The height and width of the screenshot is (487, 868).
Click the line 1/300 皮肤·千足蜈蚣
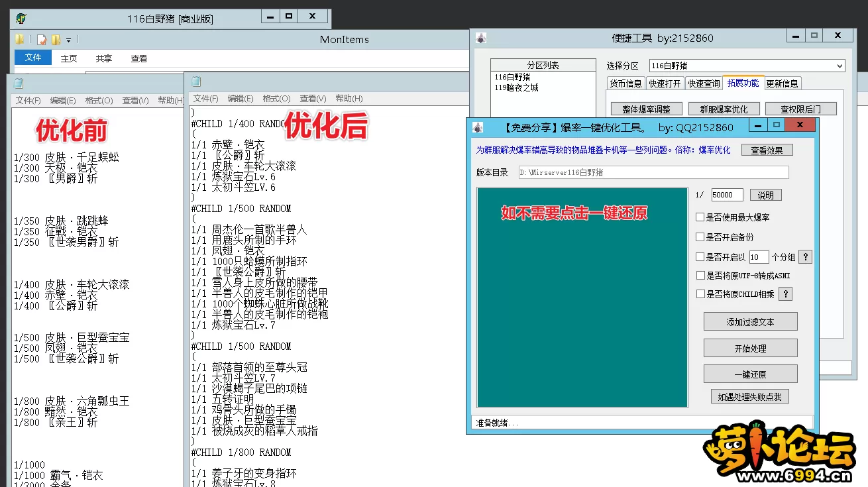click(x=66, y=157)
